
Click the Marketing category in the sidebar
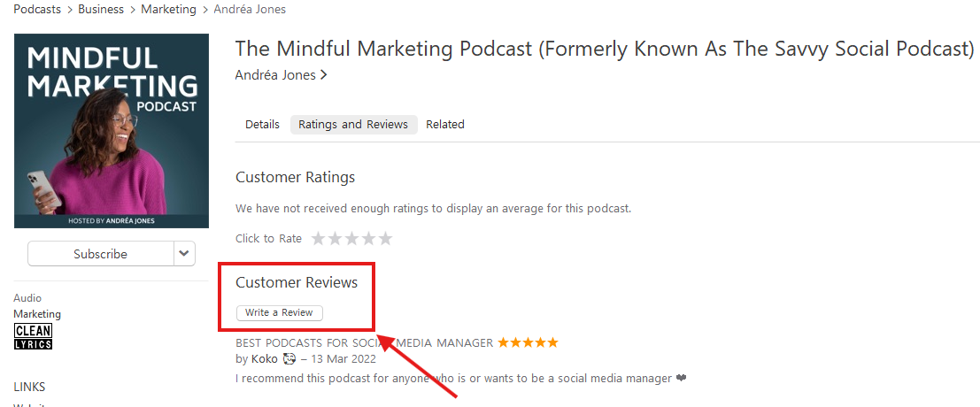37,314
